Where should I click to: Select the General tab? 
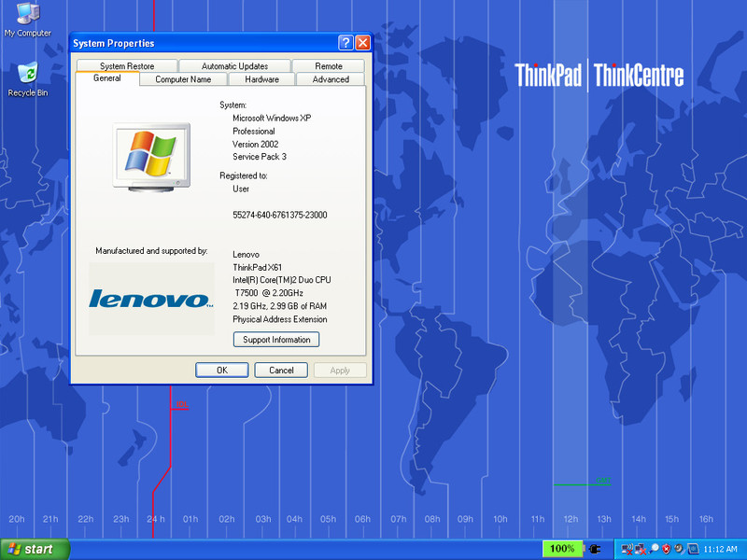tap(106, 78)
